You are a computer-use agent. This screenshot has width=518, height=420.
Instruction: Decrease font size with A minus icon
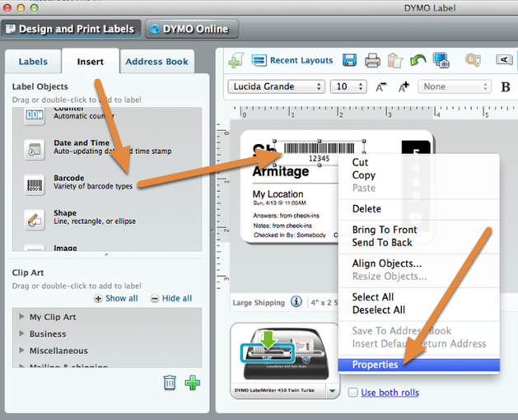(x=381, y=87)
